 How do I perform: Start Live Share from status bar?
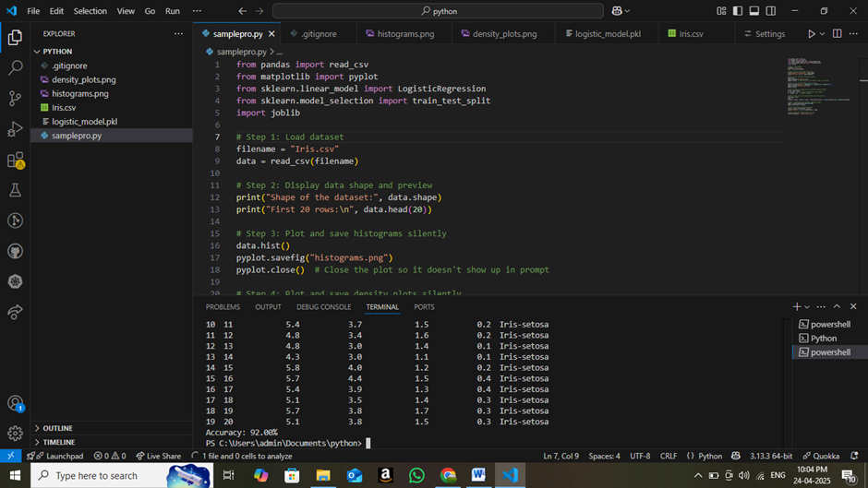(159, 456)
